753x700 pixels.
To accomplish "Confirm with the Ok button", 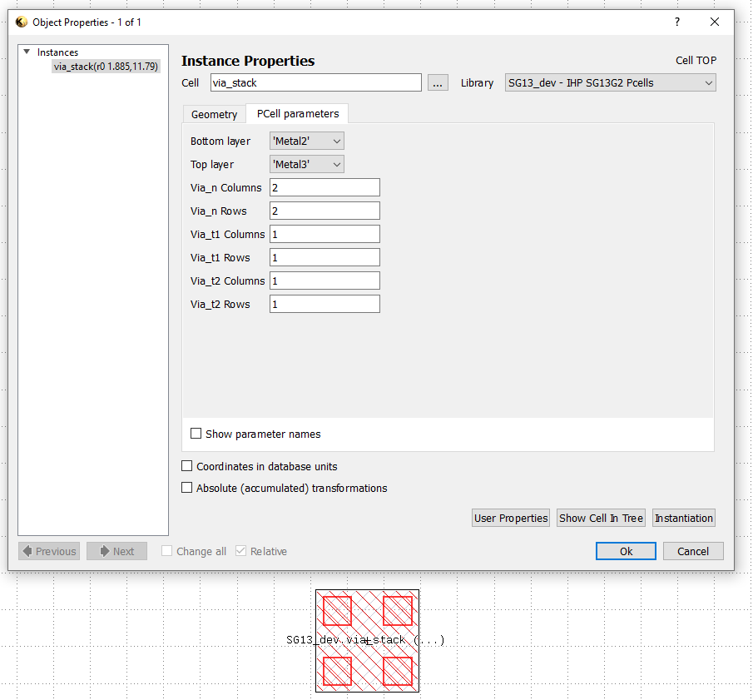I will point(626,551).
